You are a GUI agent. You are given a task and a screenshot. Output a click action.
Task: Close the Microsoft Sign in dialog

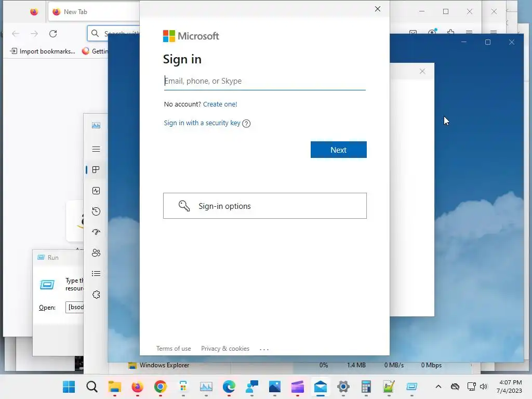coord(378,9)
